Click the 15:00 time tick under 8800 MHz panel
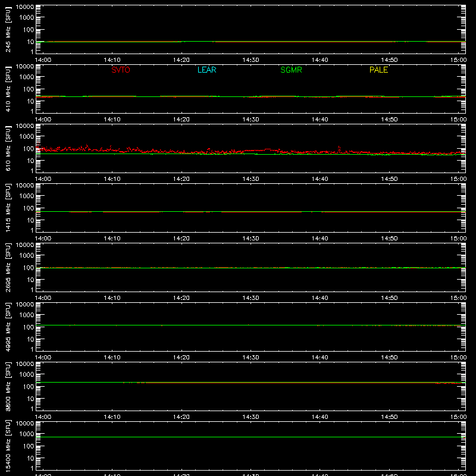This screenshot has width=476, height=476. [458, 417]
